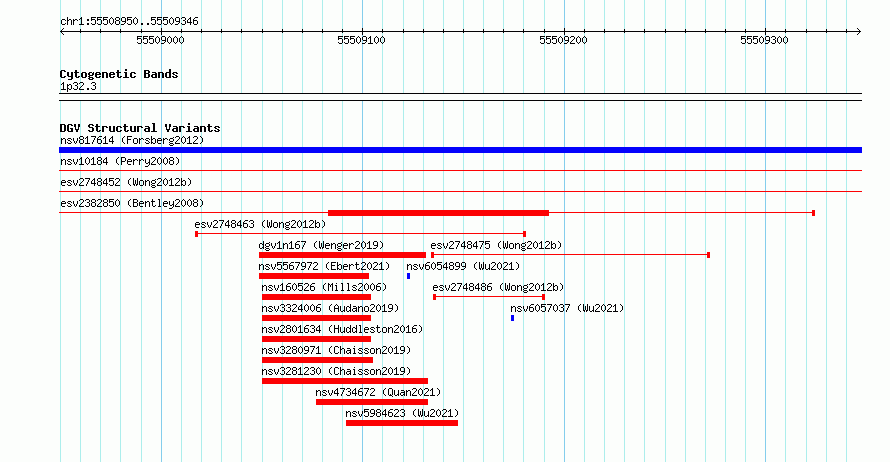Select the red dgv1n167 variant bar
The width and height of the screenshot is (890, 462).
pos(342,255)
